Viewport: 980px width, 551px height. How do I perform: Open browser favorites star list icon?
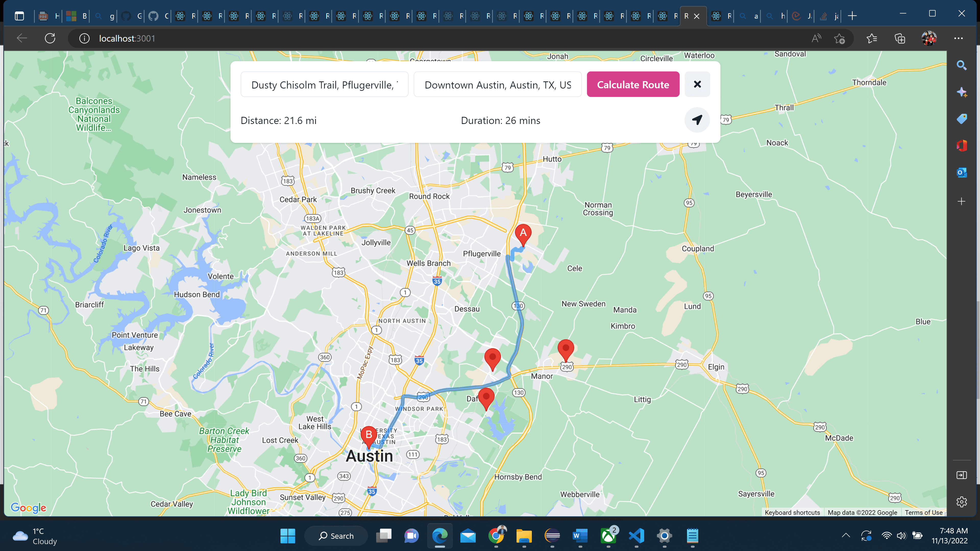click(872, 39)
